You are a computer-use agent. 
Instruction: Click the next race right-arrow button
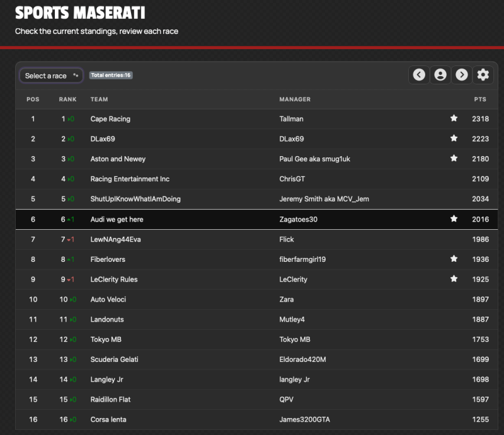[462, 75]
